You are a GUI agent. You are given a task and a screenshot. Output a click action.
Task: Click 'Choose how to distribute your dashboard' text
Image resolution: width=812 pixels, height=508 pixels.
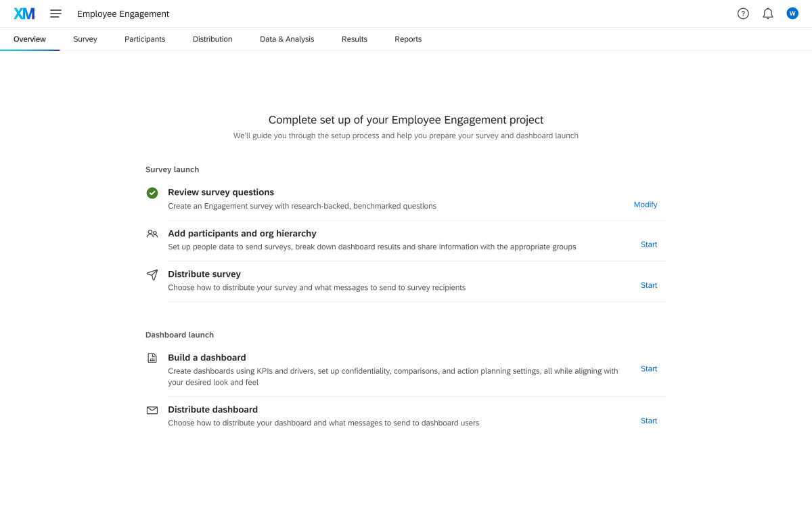click(x=323, y=423)
